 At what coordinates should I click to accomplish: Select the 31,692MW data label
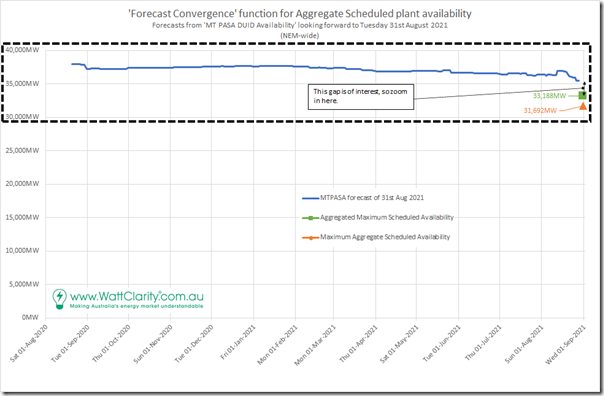click(x=540, y=111)
